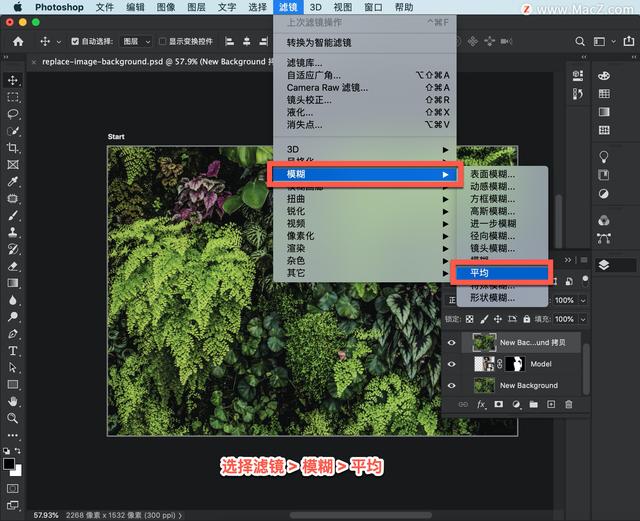Viewport: 640px width, 521px height.
Task: Open the opacity 100% dropdown arrow
Action: pos(583,301)
